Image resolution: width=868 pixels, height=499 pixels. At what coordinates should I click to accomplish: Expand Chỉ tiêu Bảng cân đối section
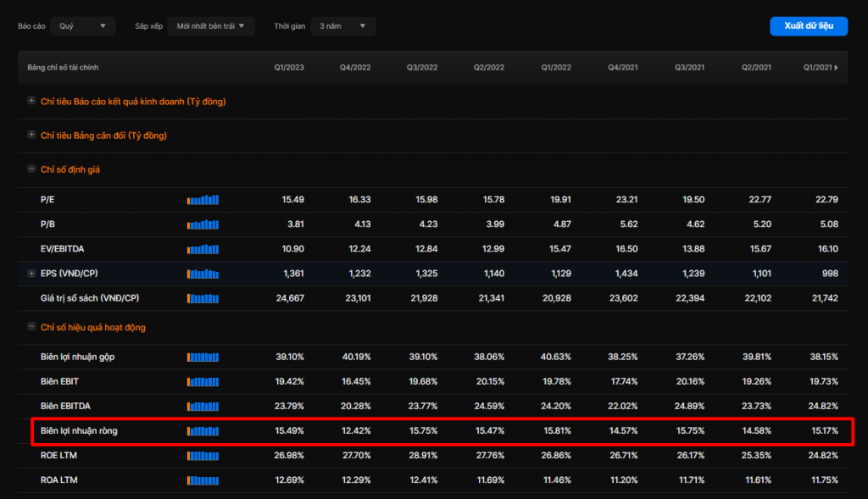31,135
